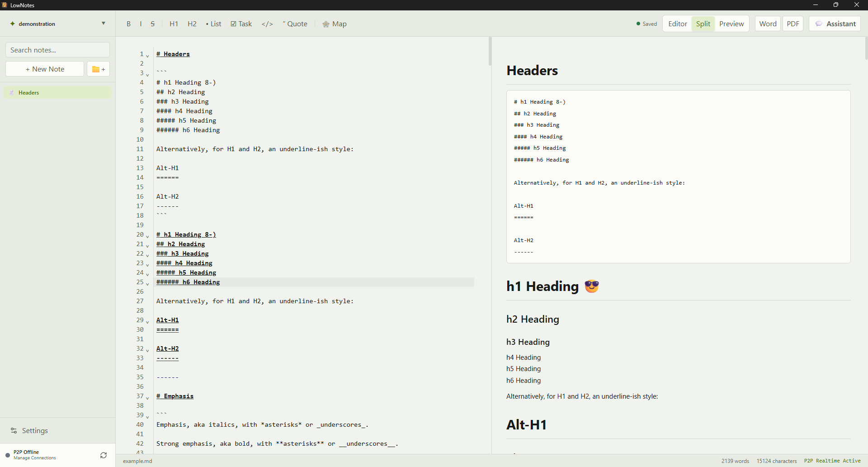Click the example.md filename in status bar
868x467 pixels.
pyautogui.click(x=137, y=461)
